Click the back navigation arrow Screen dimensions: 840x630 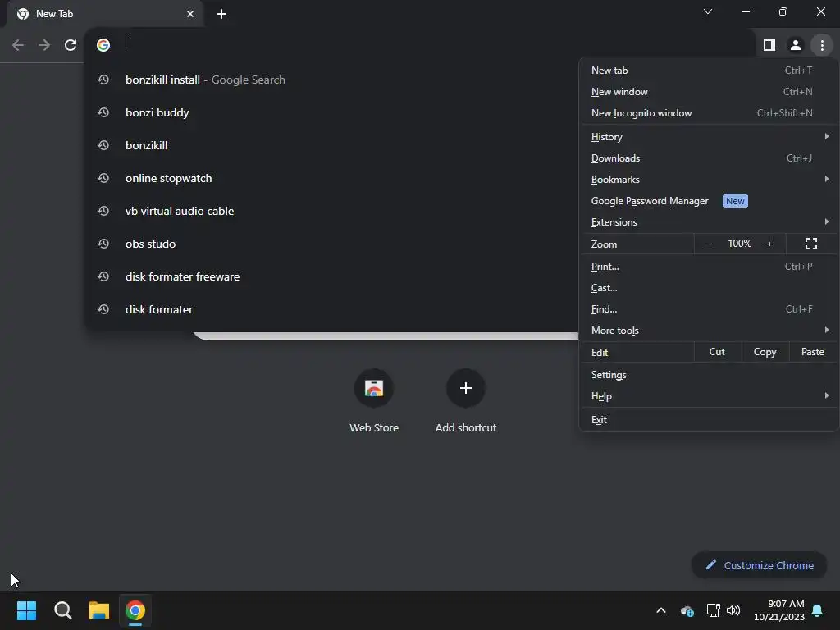(x=18, y=45)
